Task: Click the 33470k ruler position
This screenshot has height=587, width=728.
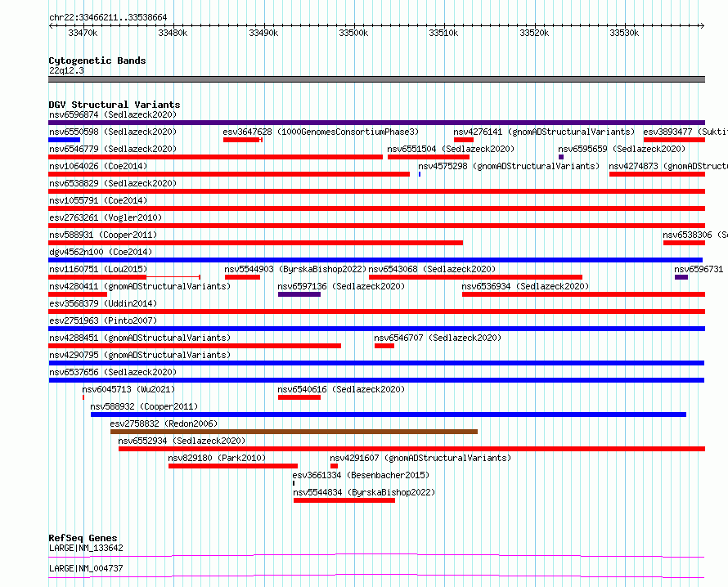Action: point(83,33)
